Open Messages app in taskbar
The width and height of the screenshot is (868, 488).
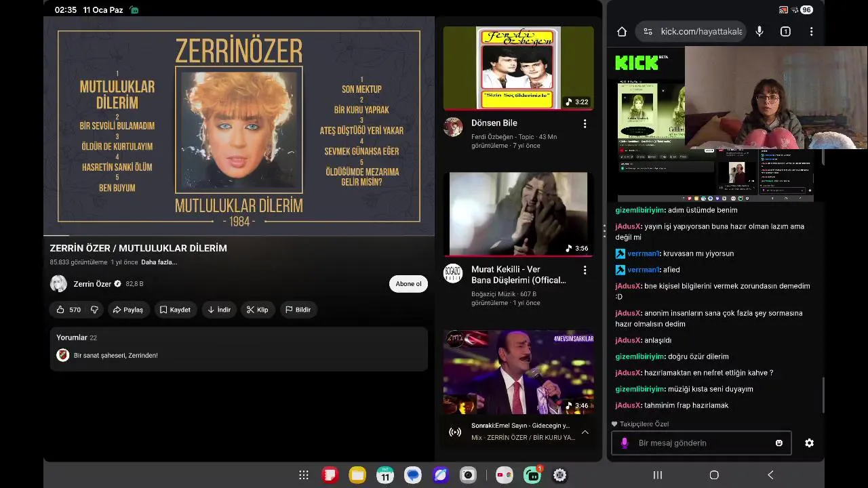click(x=412, y=475)
